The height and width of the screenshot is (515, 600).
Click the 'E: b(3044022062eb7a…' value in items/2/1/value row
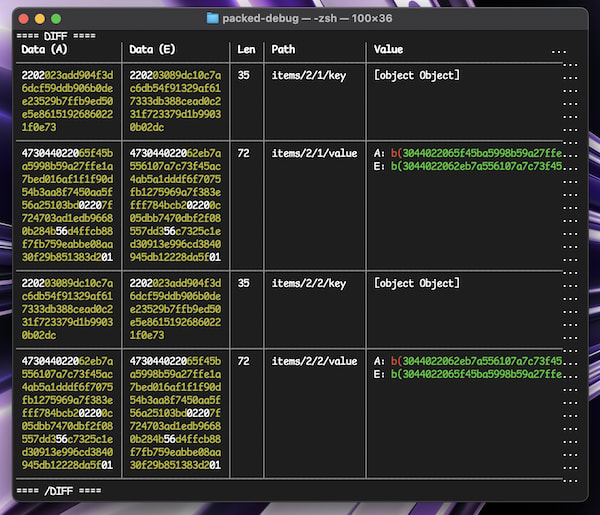click(x=476, y=166)
